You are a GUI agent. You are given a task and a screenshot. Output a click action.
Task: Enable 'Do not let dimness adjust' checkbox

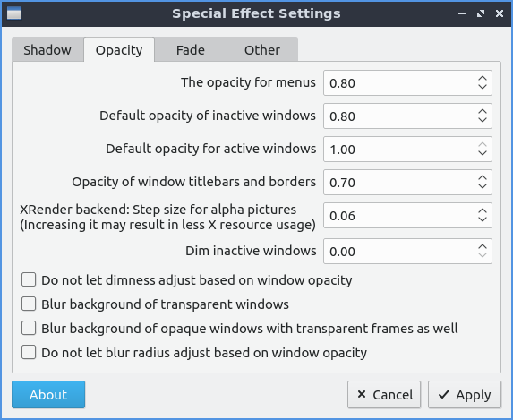(29, 280)
